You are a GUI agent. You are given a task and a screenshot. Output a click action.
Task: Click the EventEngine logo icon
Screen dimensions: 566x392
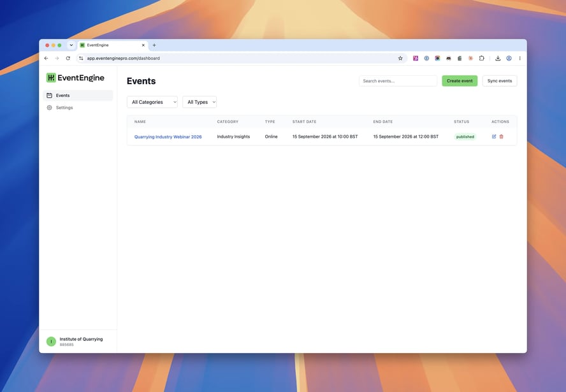click(x=51, y=78)
